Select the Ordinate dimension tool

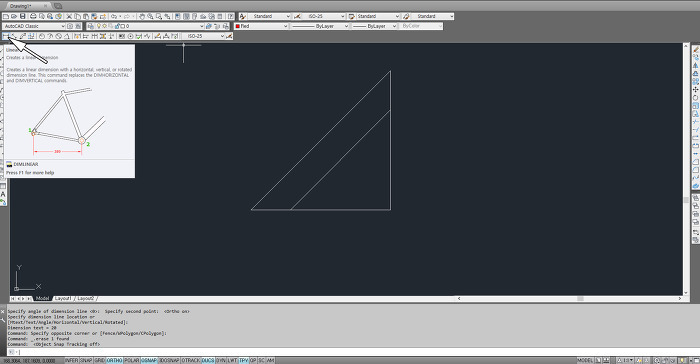(31, 36)
